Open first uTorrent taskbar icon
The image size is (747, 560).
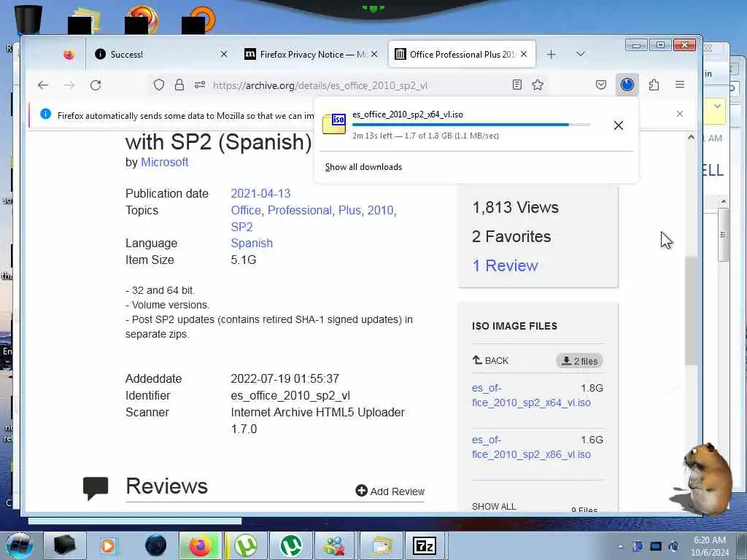point(246,545)
